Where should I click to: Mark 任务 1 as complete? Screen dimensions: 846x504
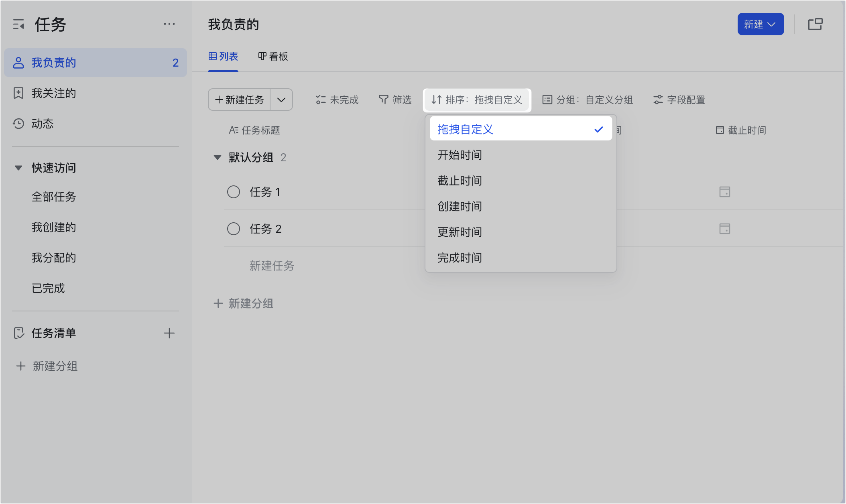click(234, 192)
